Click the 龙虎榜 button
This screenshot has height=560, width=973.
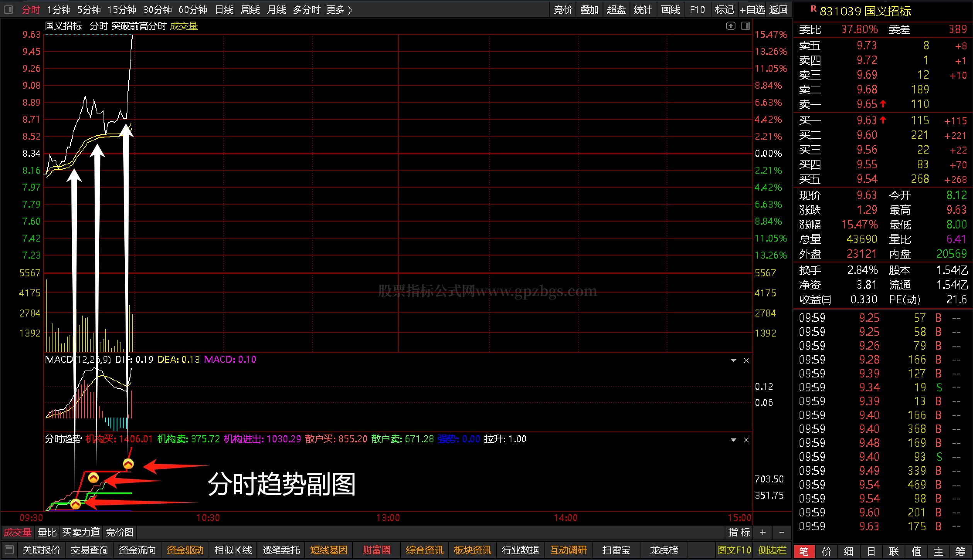pos(664,550)
